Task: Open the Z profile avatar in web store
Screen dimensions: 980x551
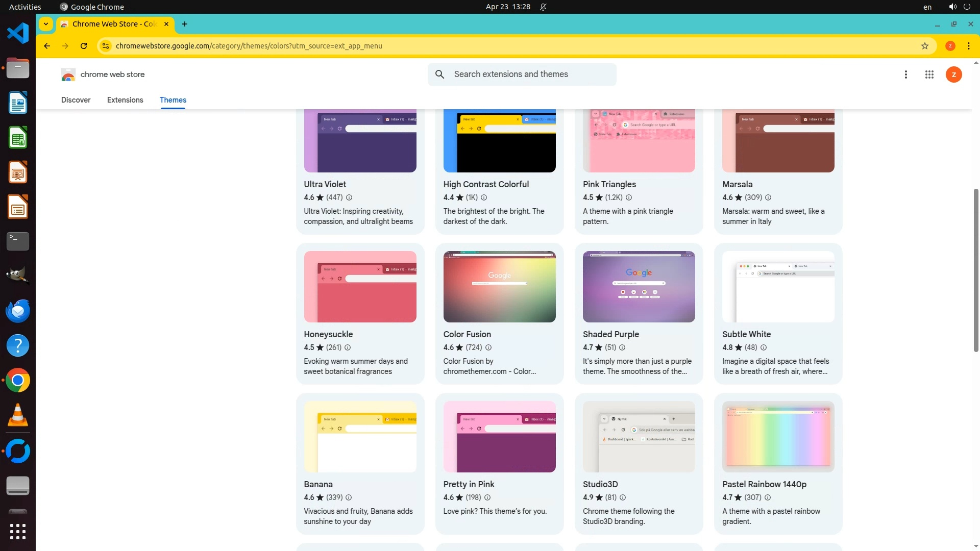Action: point(953,74)
